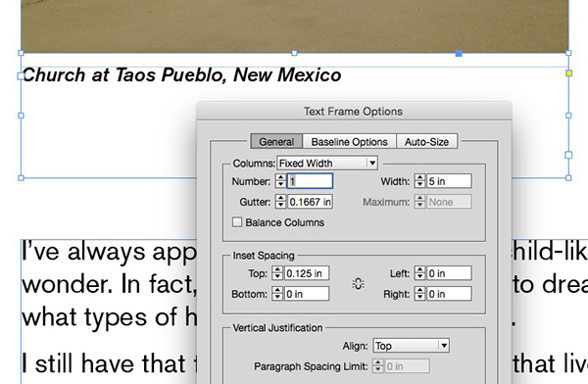Open the Baseline Options tab
588x384 pixels.
[x=349, y=142]
